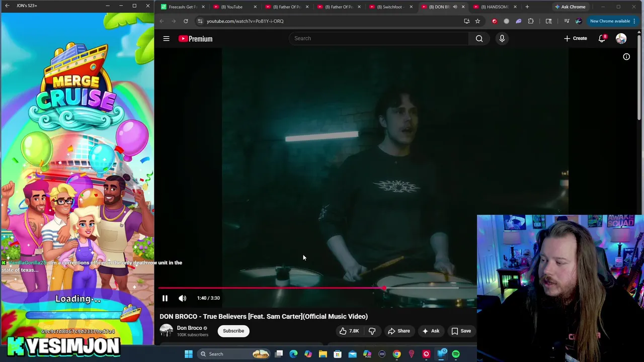Show video info card icon
Screen dimensions: 644x362
click(626, 57)
